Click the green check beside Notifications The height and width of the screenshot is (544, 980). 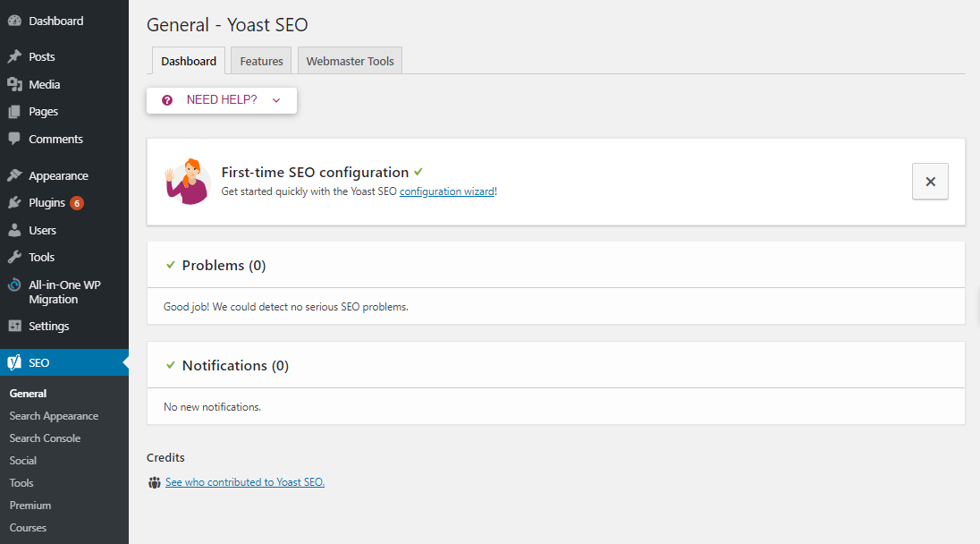(x=171, y=365)
